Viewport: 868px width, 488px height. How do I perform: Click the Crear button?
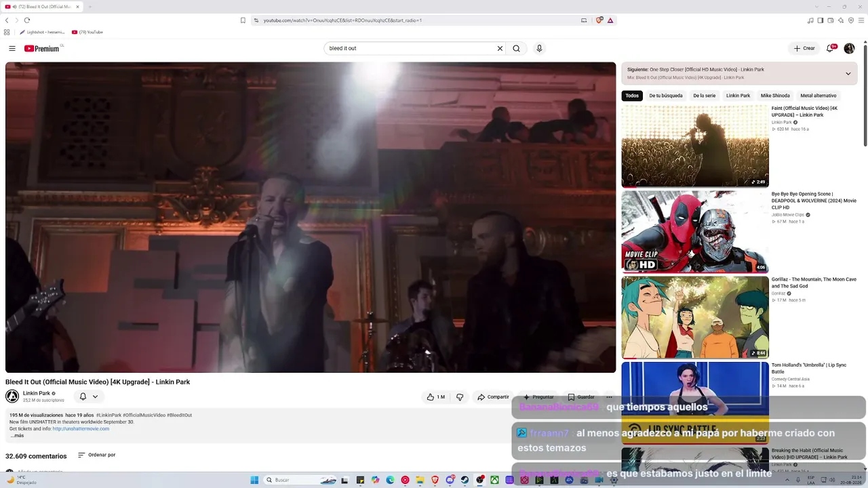804,48
